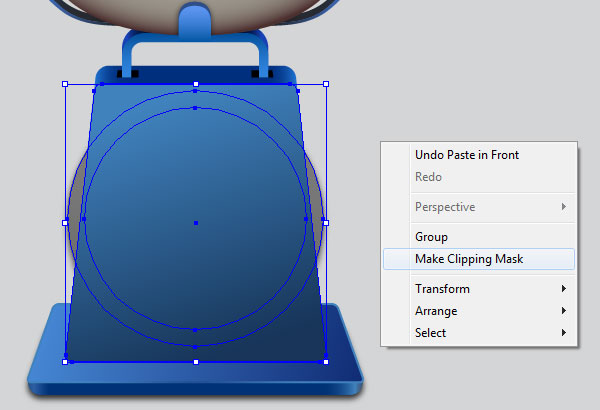Select Group in the context menu
Viewport: 600px width, 410px height.
click(x=431, y=237)
